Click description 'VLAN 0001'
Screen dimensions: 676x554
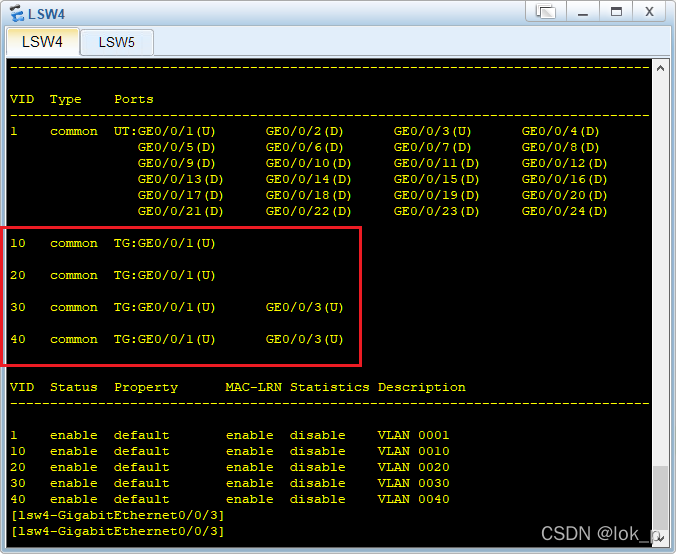click(413, 435)
